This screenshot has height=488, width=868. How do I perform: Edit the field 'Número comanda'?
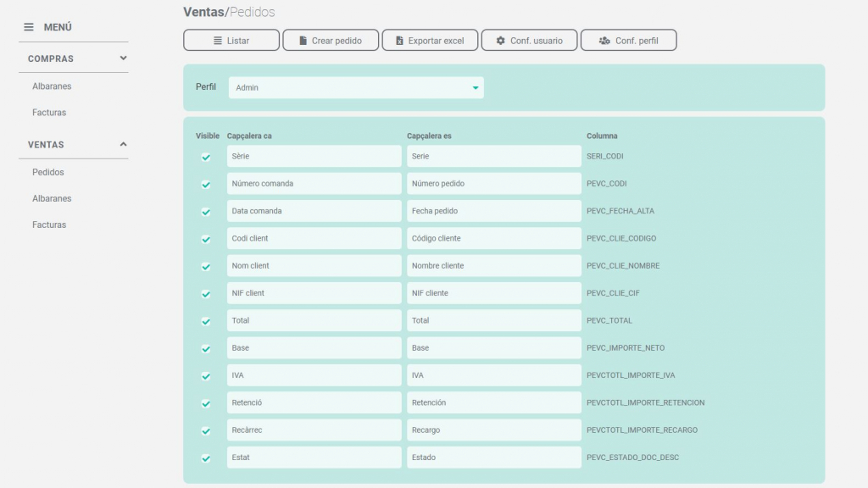314,184
